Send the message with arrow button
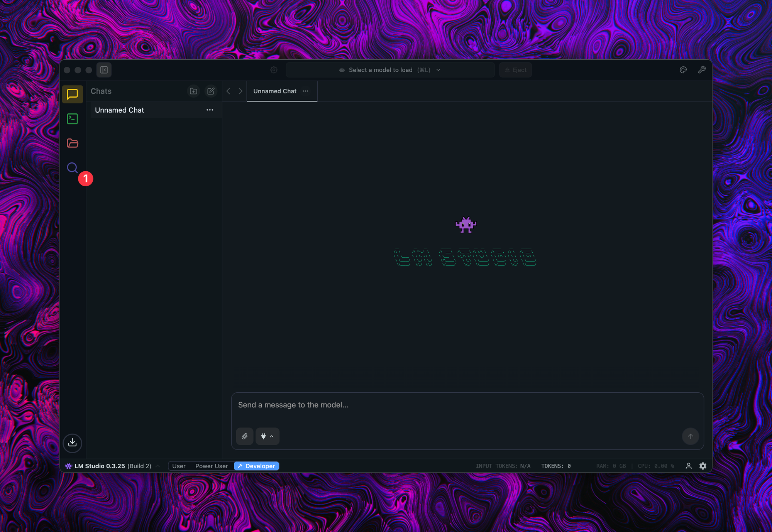This screenshot has width=772, height=532. (x=691, y=436)
